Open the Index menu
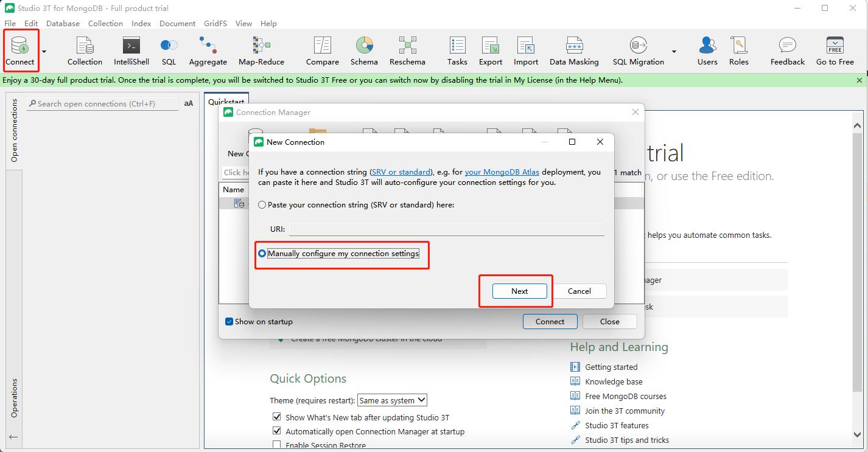 click(141, 24)
